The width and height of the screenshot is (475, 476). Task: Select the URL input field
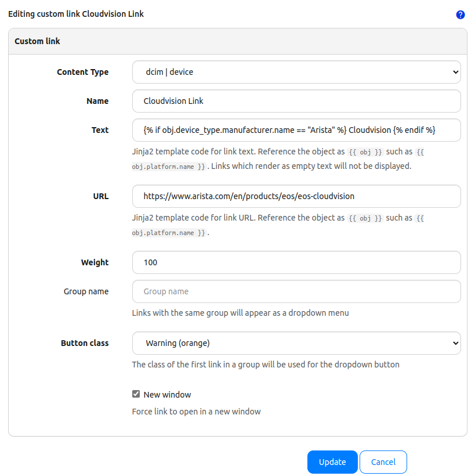tap(296, 196)
